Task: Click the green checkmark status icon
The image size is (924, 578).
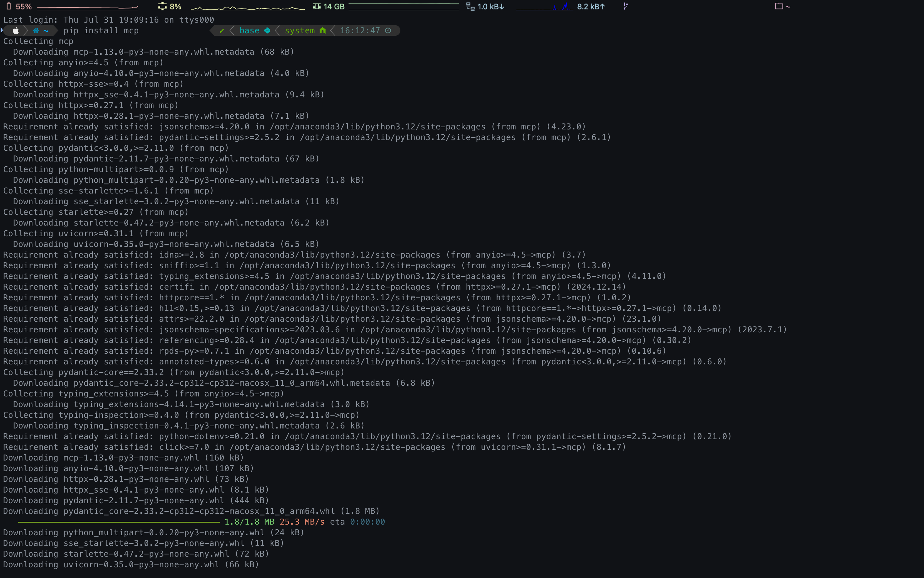Action: [222, 30]
